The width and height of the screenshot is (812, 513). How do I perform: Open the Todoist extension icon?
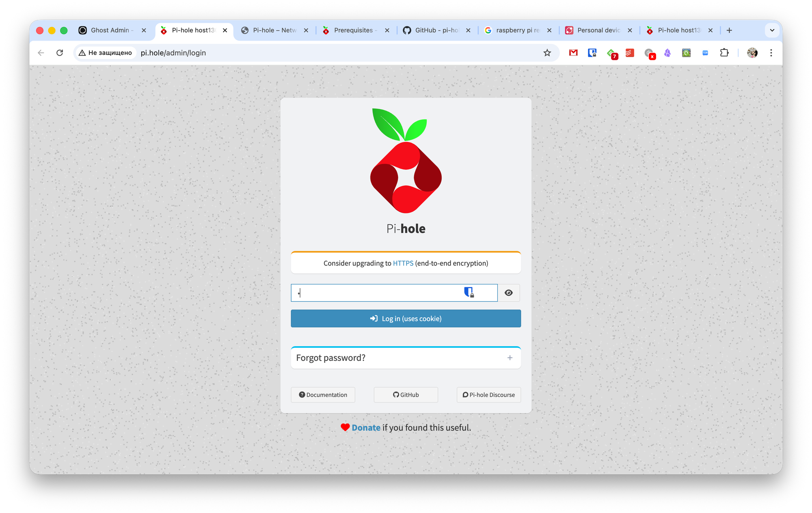click(x=630, y=53)
